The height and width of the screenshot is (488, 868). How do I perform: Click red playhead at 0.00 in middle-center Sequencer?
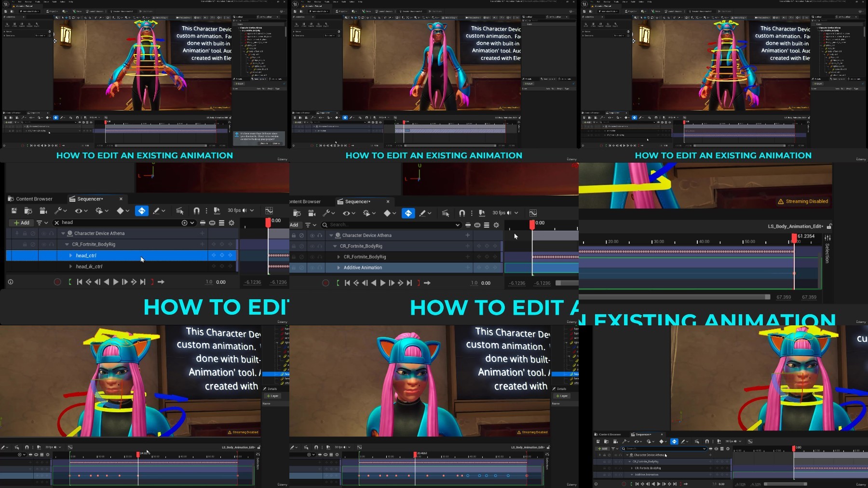pos(532,224)
